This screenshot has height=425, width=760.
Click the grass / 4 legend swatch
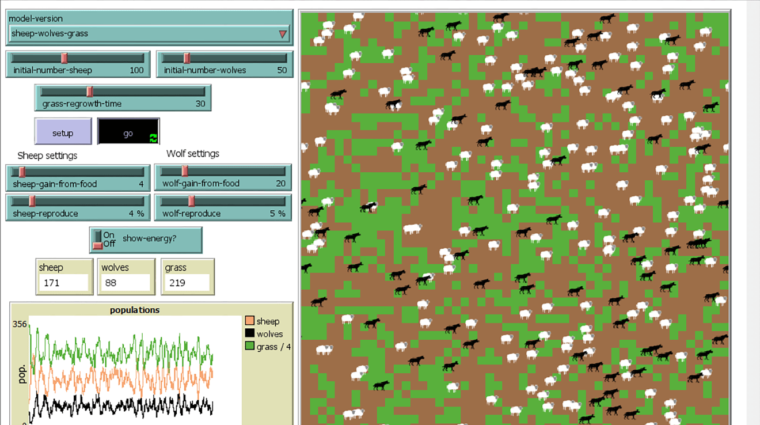(250, 346)
